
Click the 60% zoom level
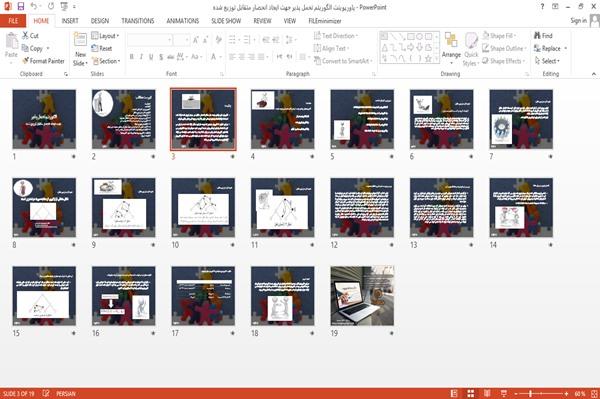(x=579, y=394)
